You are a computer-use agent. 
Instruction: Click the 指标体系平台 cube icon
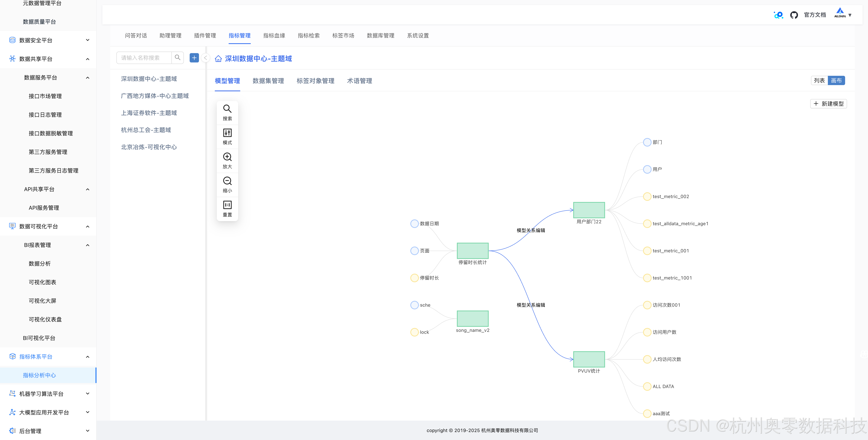tap(12, 356)
